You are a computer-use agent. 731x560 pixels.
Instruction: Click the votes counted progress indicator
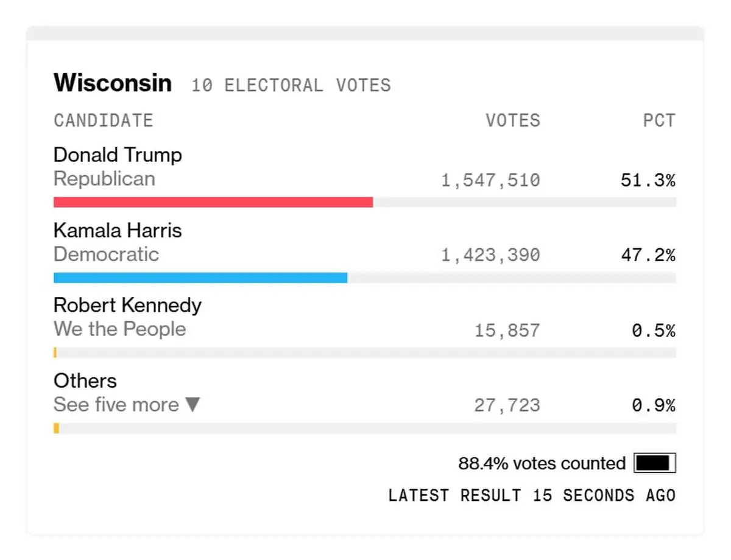pos(655,464)
